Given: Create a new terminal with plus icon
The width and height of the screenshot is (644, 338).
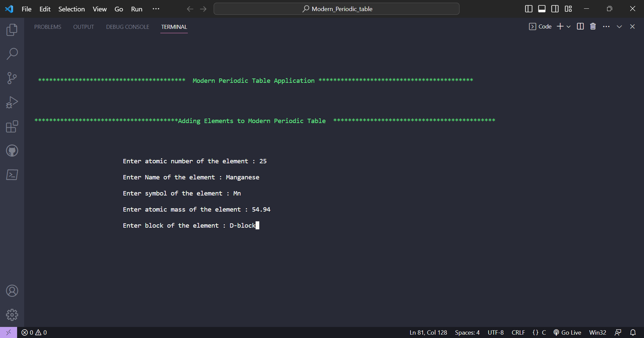Looking at the screenshot, I should click(x=559, y=26).
